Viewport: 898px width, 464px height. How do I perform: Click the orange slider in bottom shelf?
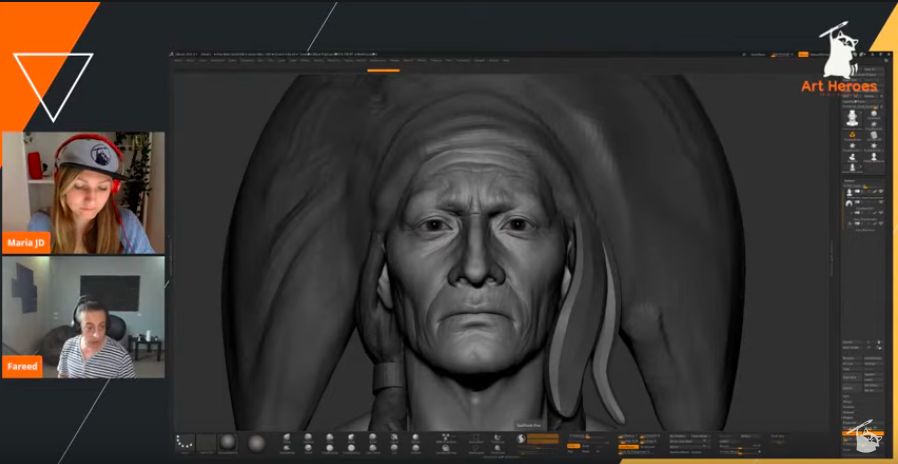tap(542, 438)
